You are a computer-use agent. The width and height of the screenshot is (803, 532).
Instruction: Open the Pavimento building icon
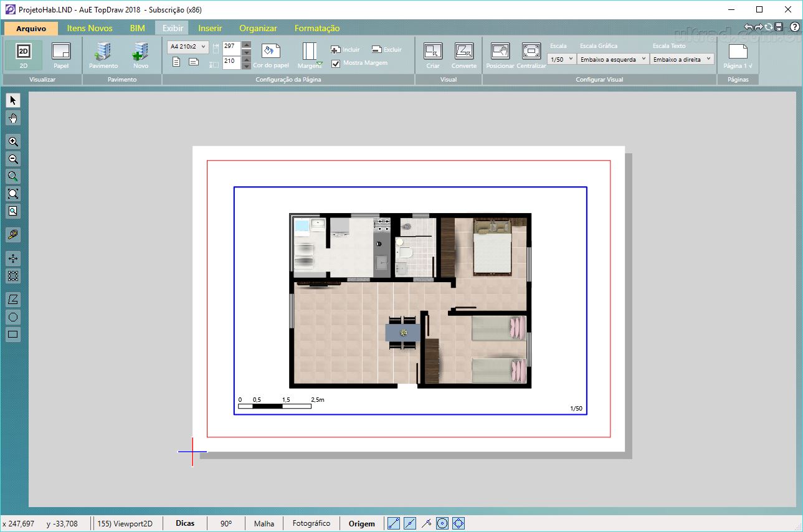[x=103, y=55]
